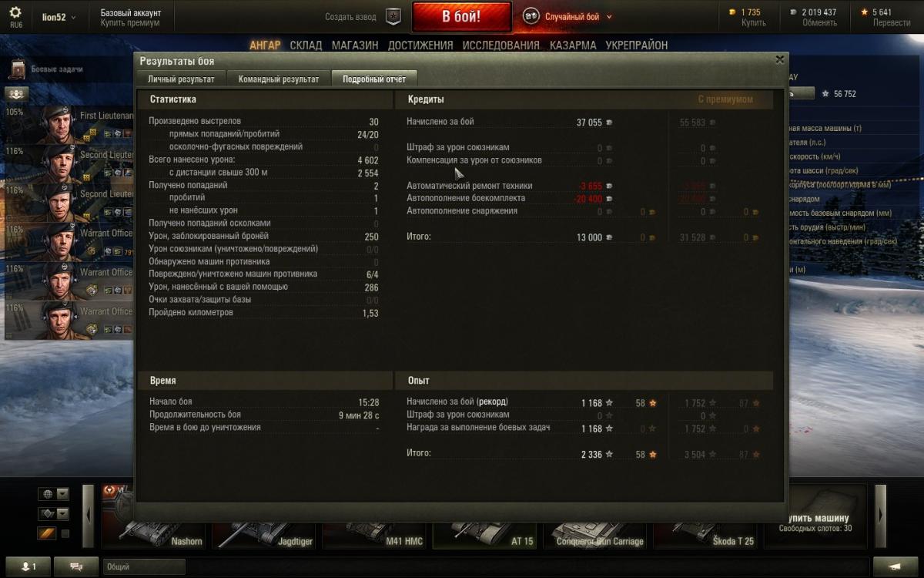Open the lion52 account name dropdown
The height and width of the screenshot is (578, 924).
tap(59, 17)
